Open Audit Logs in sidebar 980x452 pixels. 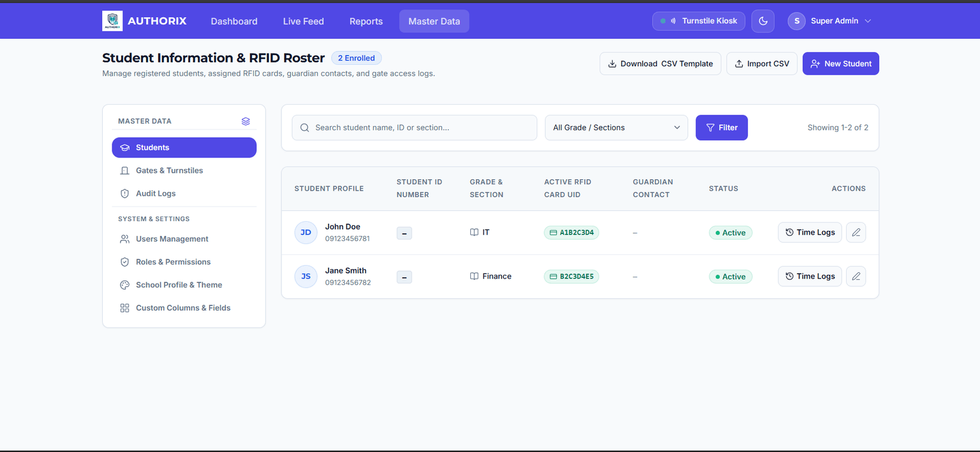pos(184,193)
